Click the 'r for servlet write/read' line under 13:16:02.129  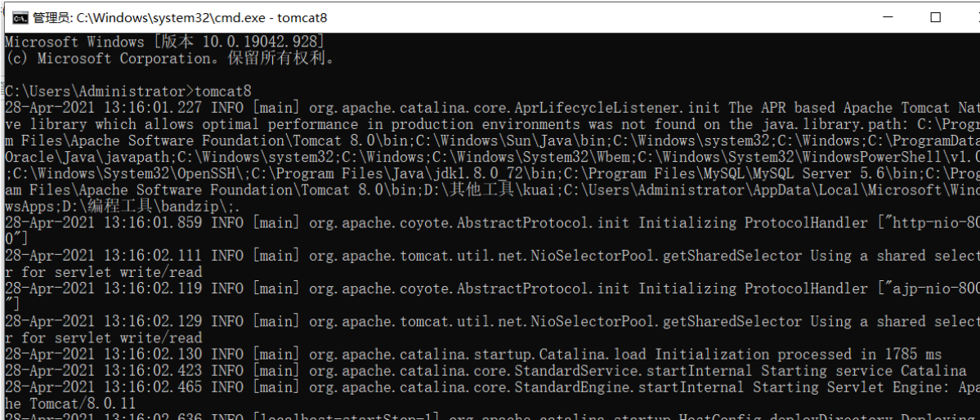coord(103,338)
